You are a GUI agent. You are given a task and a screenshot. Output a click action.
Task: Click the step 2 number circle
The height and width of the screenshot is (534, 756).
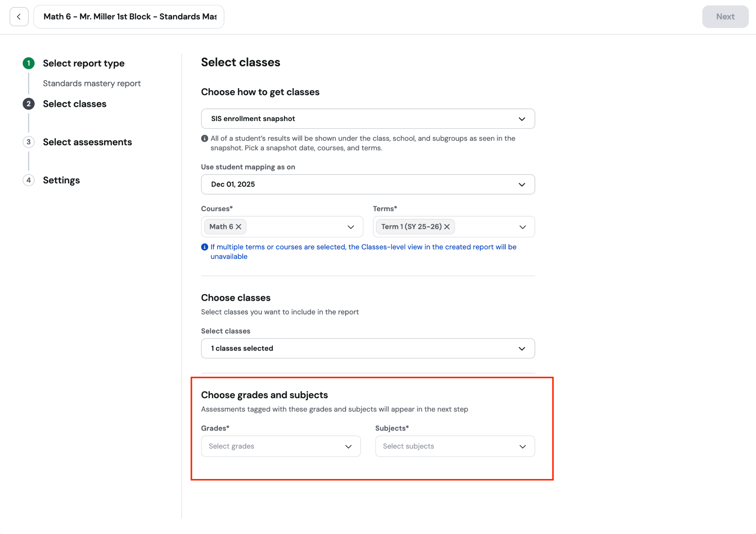[x=28, y=104]
